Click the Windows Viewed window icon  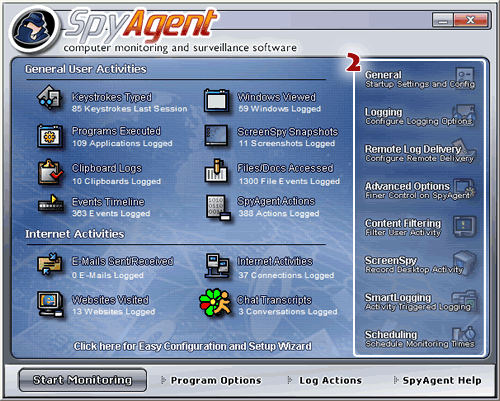(x=217, y=100)
